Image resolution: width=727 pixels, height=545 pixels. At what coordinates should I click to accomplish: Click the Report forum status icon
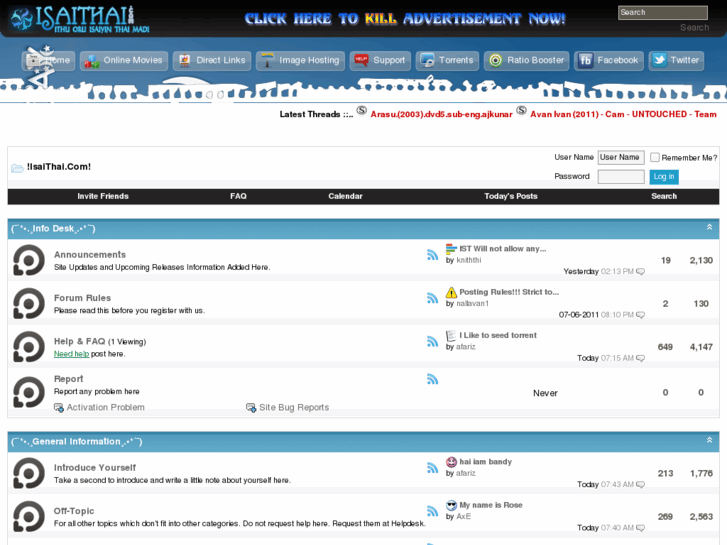[x=29, y=392]
